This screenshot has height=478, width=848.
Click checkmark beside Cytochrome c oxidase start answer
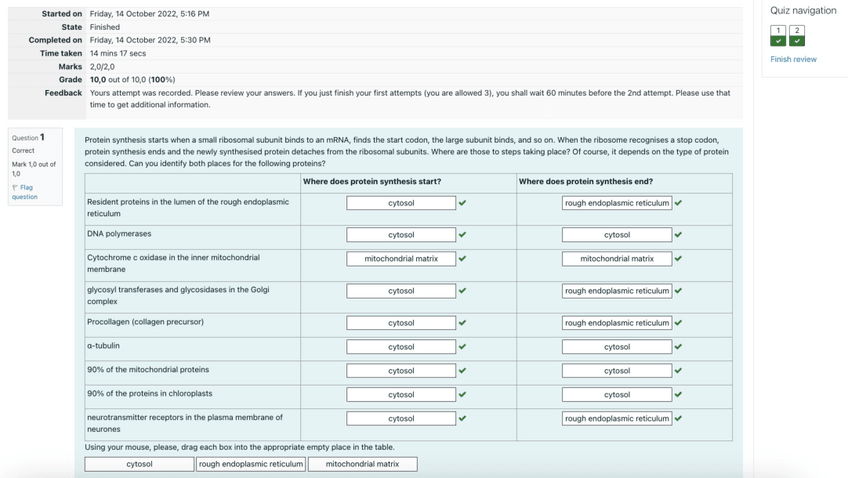point(462,259)
